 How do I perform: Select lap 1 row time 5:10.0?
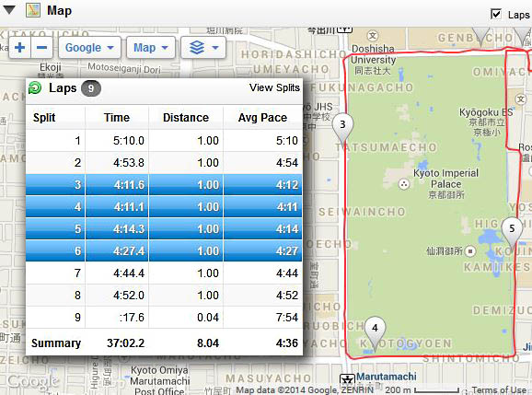click(x=129, y=141)
